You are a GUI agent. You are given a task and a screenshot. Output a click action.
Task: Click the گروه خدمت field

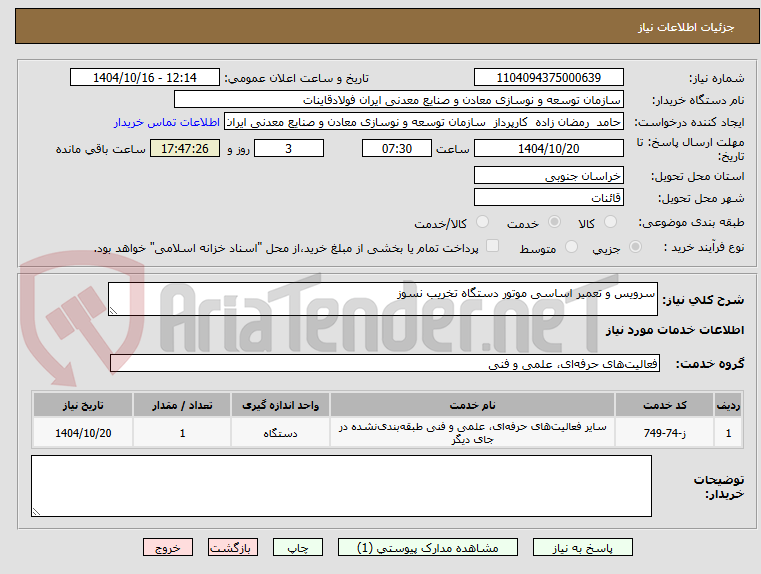pyautogui.click(x=385, y=363)
